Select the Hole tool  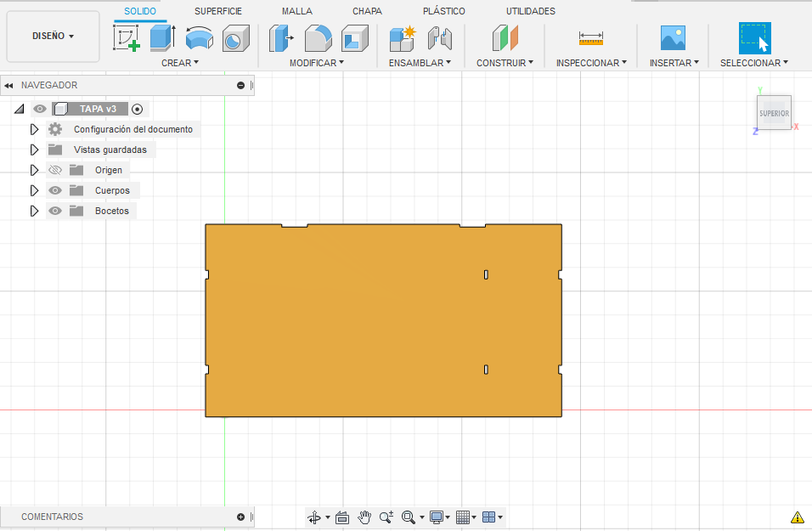(235, 38)
